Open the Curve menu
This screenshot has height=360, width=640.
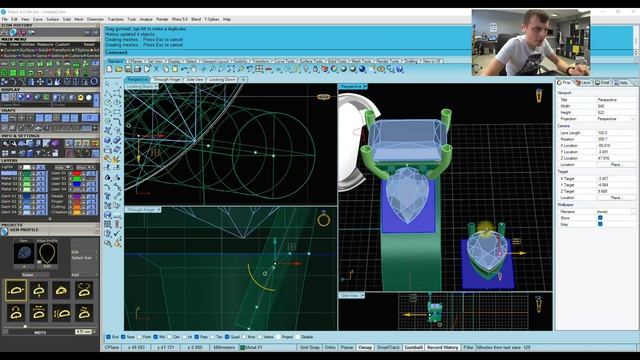[38, 19]
